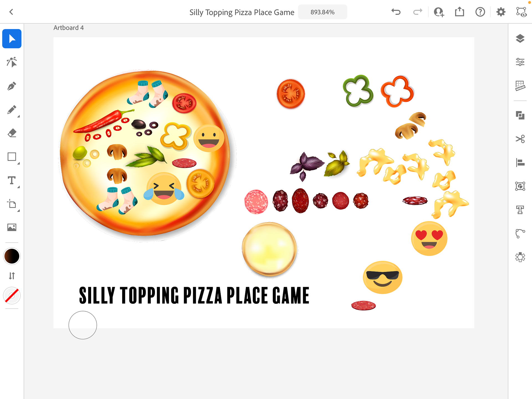This screenshot has width=532, height=399.
Task: Select the Direct Selection tool
Action: point(12,62)
